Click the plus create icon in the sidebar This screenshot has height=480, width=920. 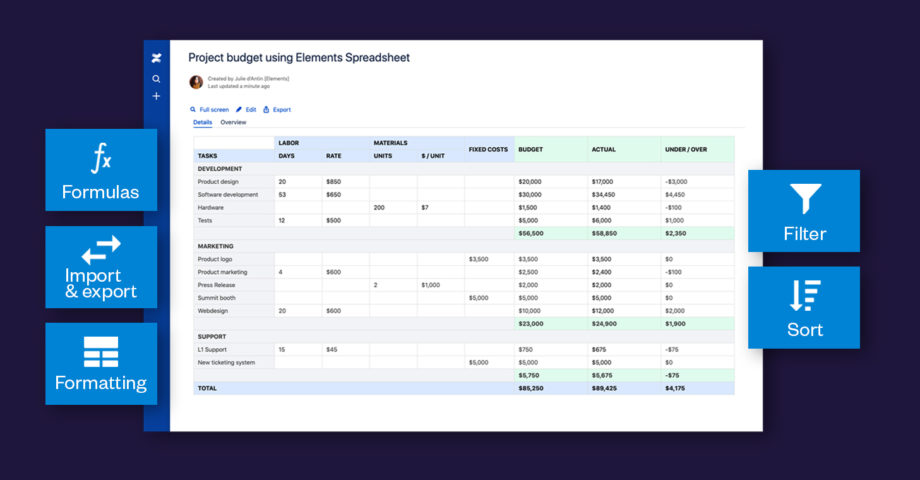(x=156, y=96)
